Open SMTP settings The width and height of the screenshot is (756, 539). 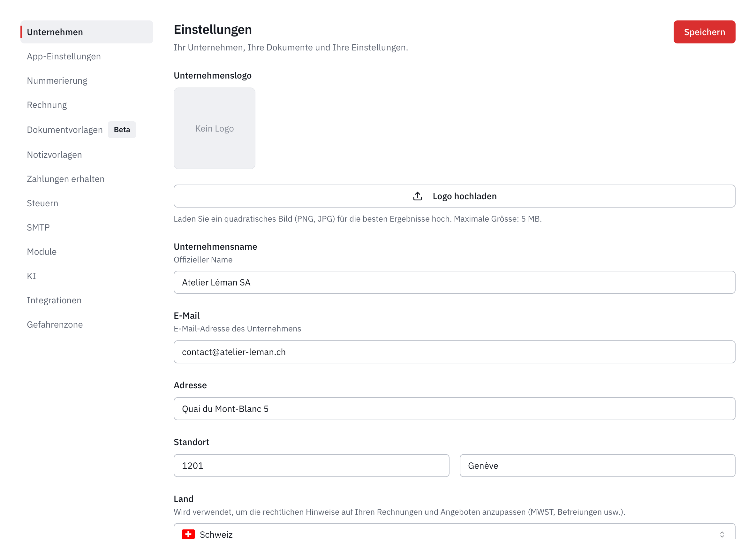click(38, 227)
